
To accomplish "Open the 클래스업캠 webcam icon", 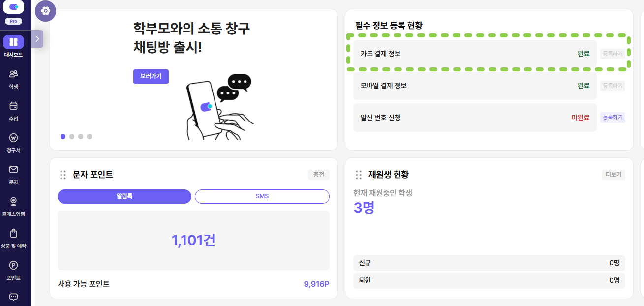I will pos(13,202).
